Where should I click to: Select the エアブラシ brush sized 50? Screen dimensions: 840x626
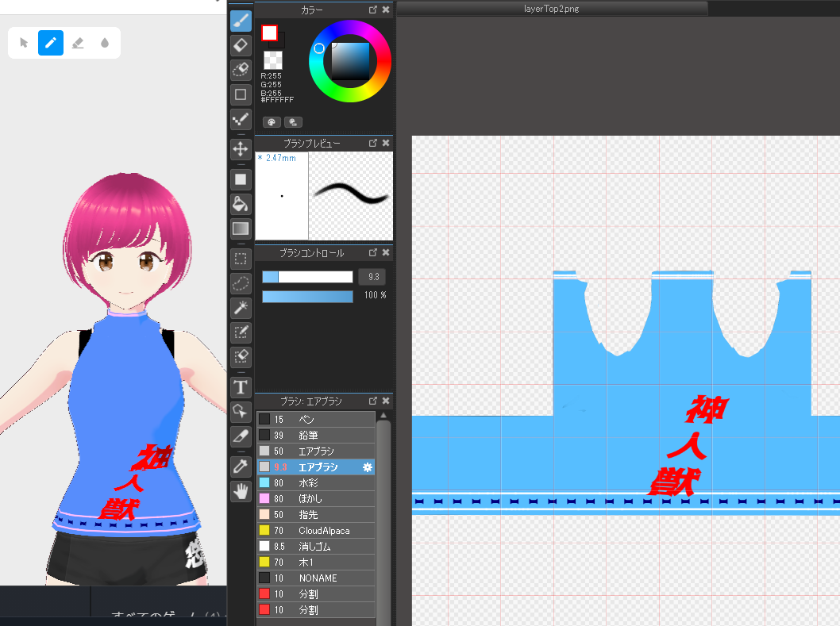coord(316,451)
